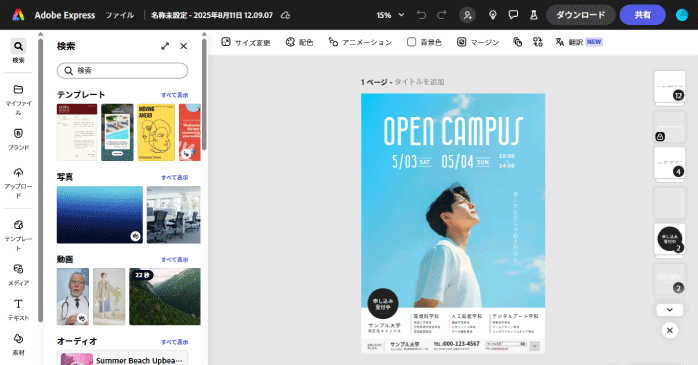The height and width of the screenshot is (365, 698).
Task: Select the locked layer thumbnail
Action: [670, 127]
